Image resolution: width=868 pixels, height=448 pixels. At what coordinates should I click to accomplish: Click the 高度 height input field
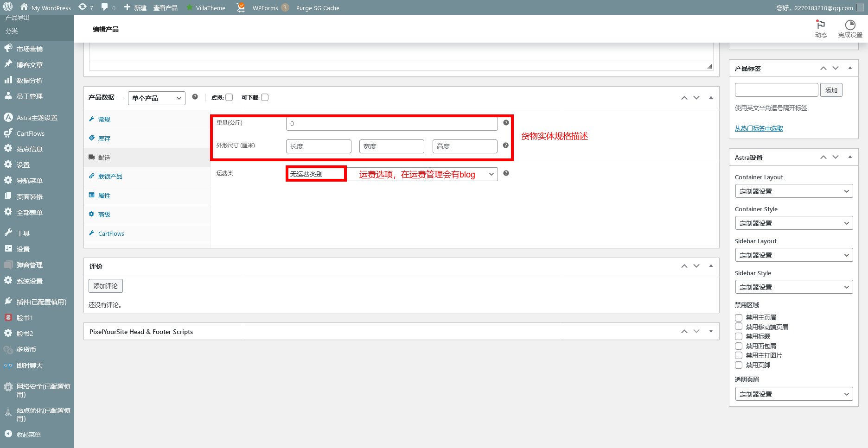[465, 146]
